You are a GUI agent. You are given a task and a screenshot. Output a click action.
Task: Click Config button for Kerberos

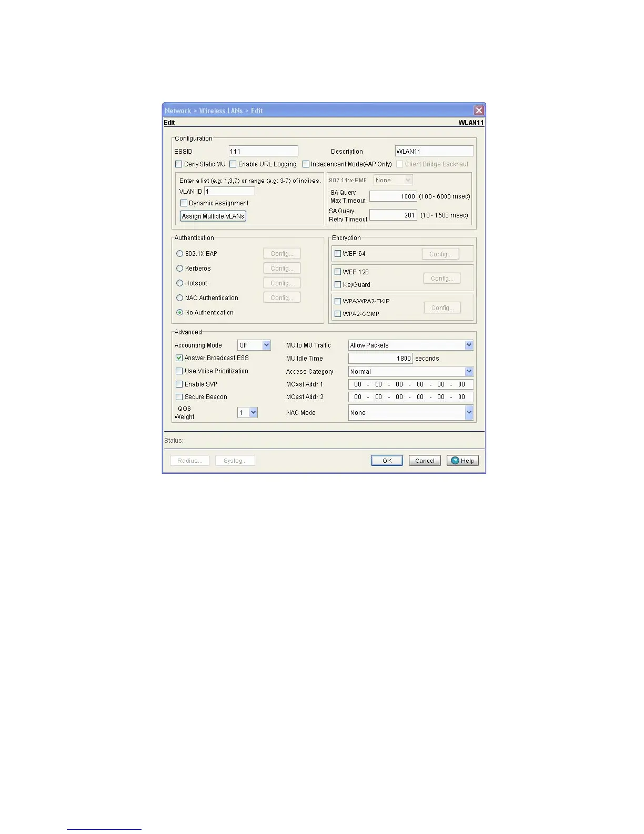pos(282,269)
